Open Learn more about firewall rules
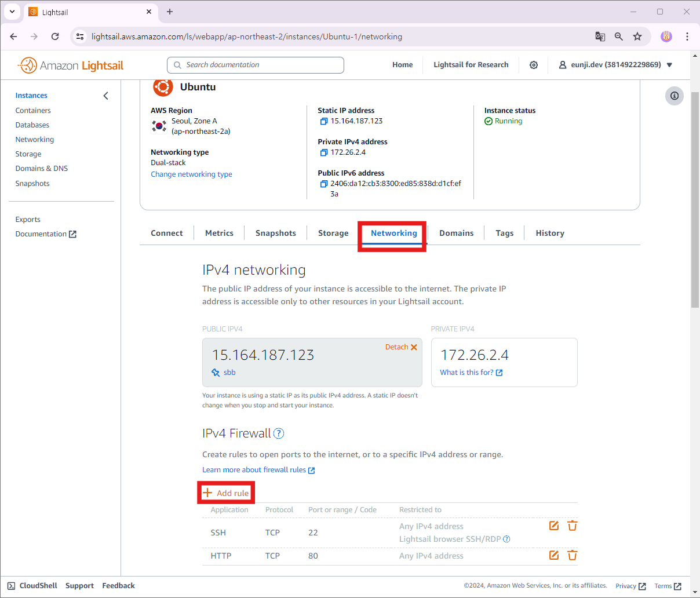Image resolution: width=700 pixels, height=598 pixels. coord(258,470)
